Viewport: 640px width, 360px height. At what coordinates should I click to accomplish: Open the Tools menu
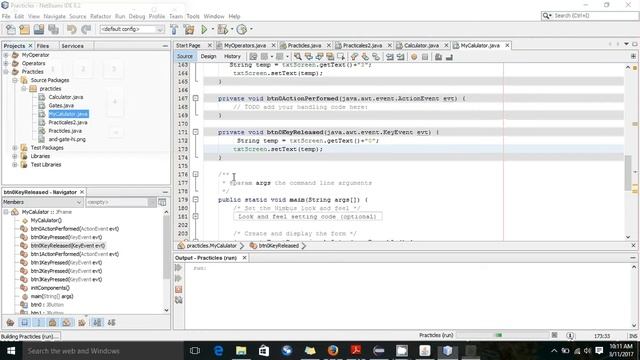193,16
